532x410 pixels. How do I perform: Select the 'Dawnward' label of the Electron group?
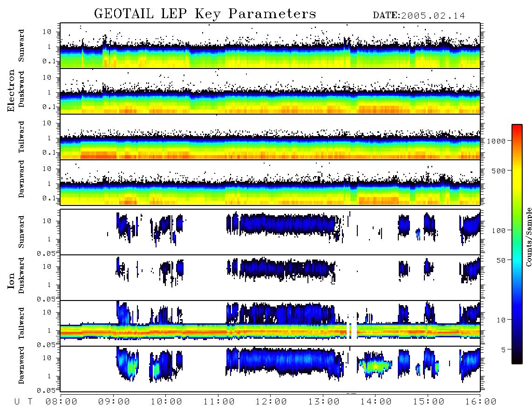click(x=21, y=179)
